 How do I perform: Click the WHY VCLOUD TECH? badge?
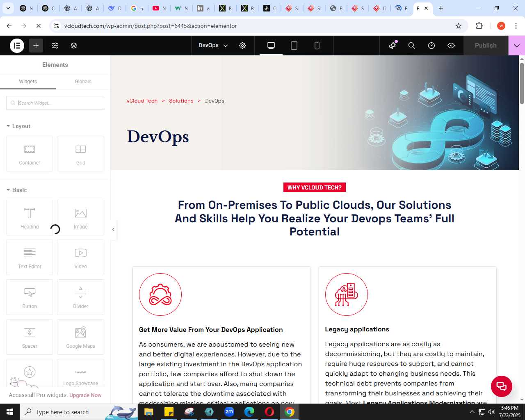[x=315, y=187]
